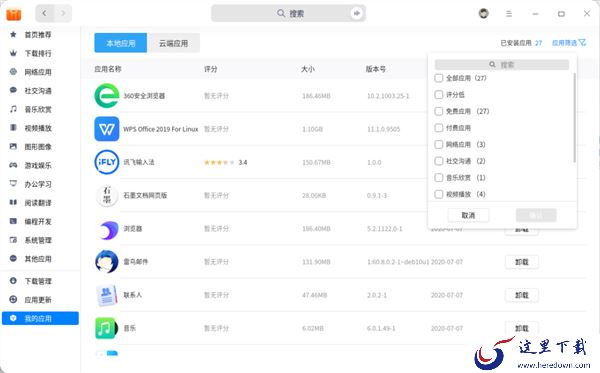
Task: Click 卸载 for 联系人
Action: click(522, 295)
